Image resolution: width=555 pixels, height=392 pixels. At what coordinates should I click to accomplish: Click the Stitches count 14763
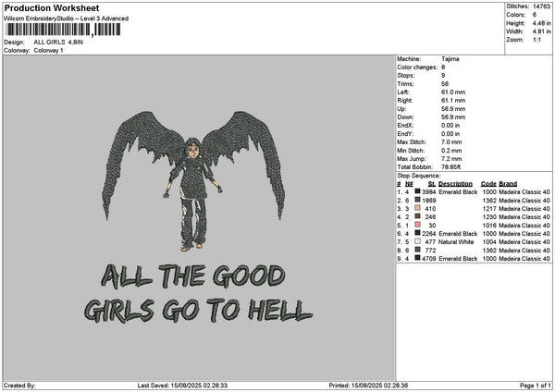(x=540, y=6)
